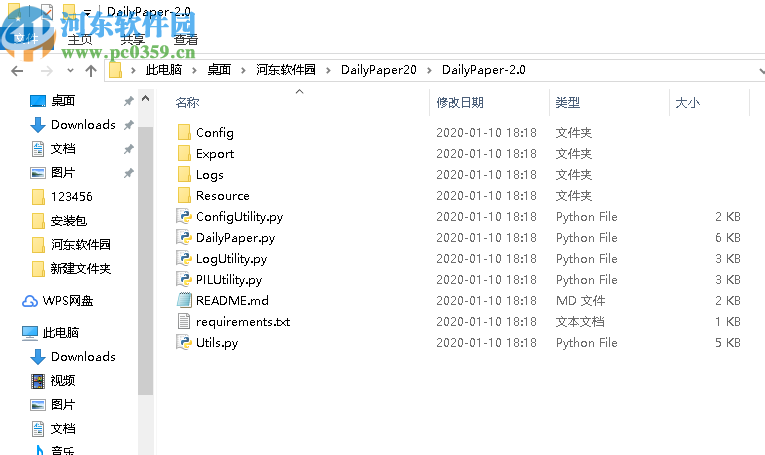Select ConfigUtility.py Python file icon
The height and width of the screenshot is (455, 765).
pyautogui.click(x=184, y=216)
